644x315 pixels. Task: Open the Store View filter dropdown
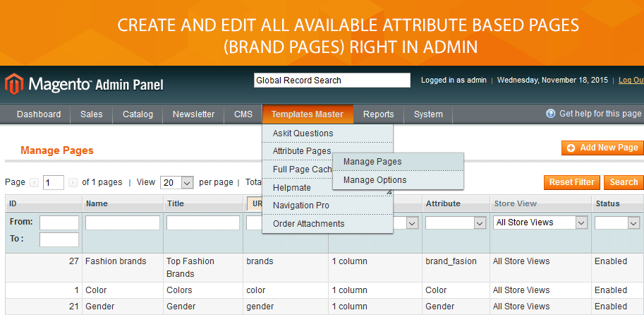click(x=540, y=222)
